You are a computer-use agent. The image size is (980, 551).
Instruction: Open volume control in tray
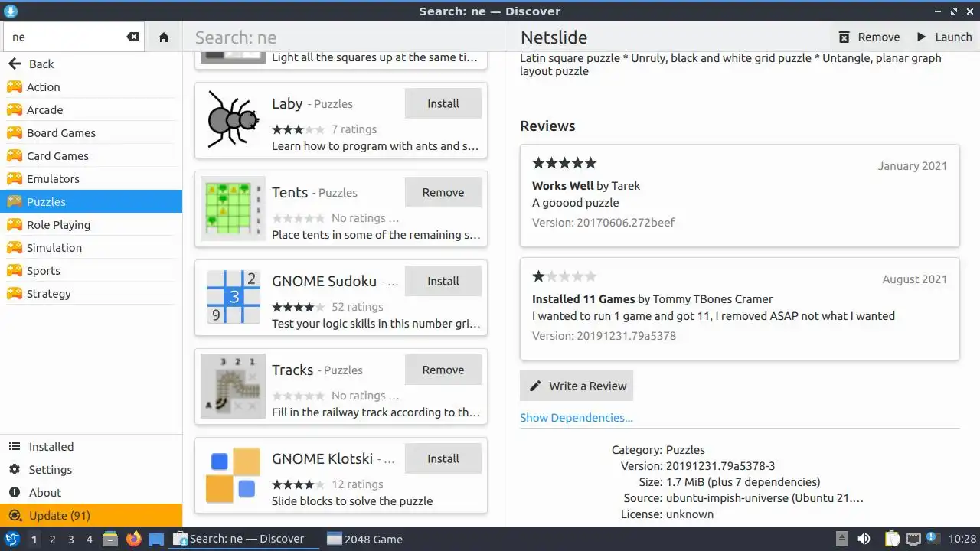(864, 539)
